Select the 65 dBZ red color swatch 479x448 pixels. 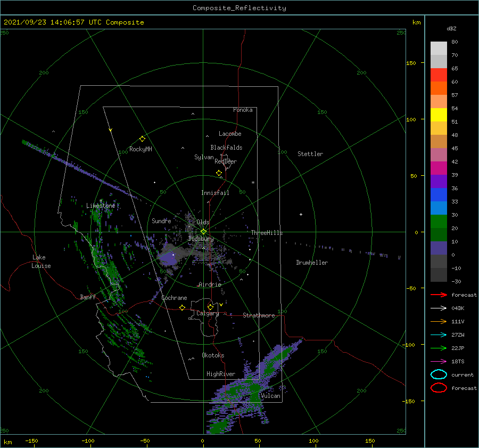coord(439,75)
